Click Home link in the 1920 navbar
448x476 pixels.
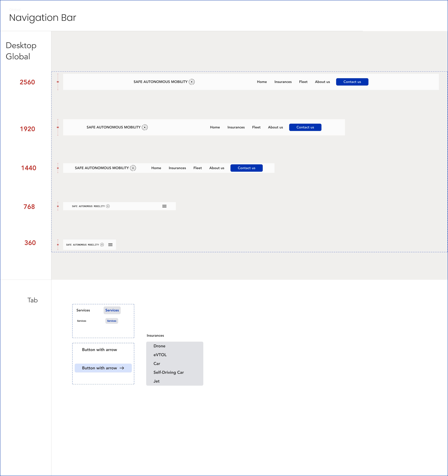tap(215, 127)
